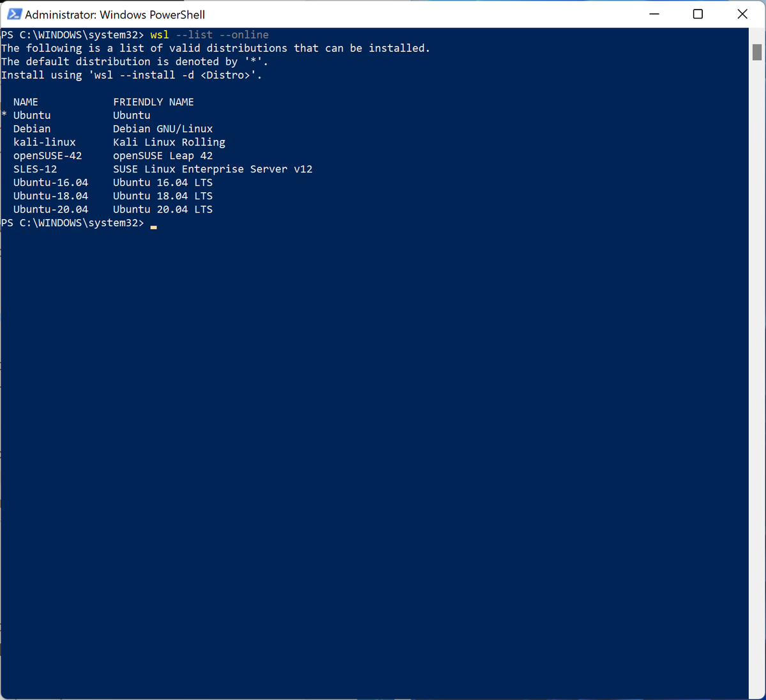Select the FRIENDLY NAME column header text
The width and height of the screenshot is (766, 700).
153,102
